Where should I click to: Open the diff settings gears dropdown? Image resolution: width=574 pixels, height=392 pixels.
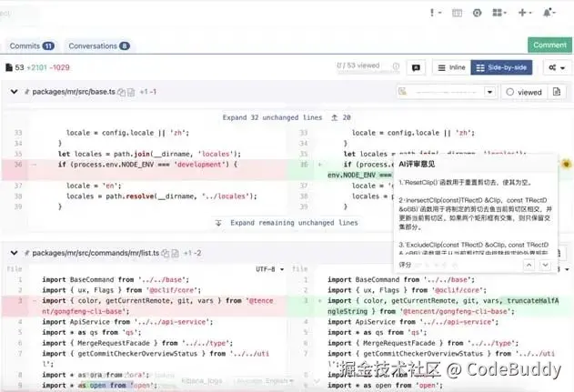557,67
